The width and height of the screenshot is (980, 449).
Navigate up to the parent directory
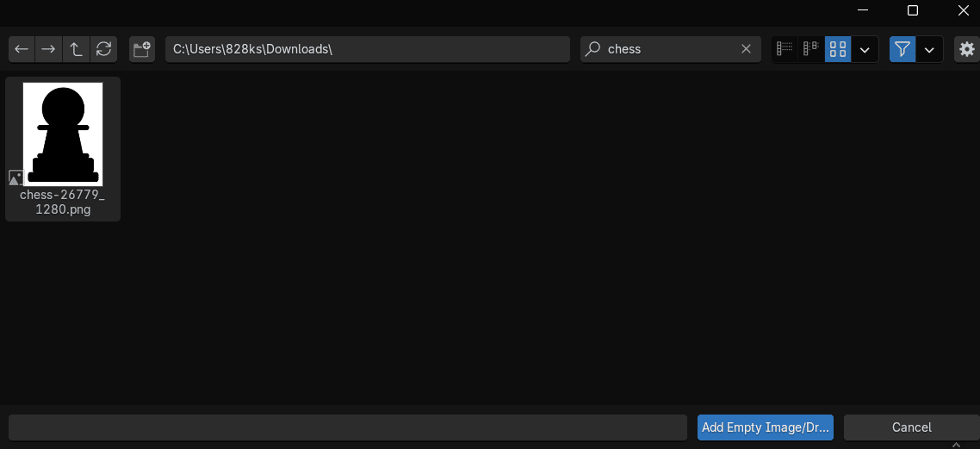[77, 49]
